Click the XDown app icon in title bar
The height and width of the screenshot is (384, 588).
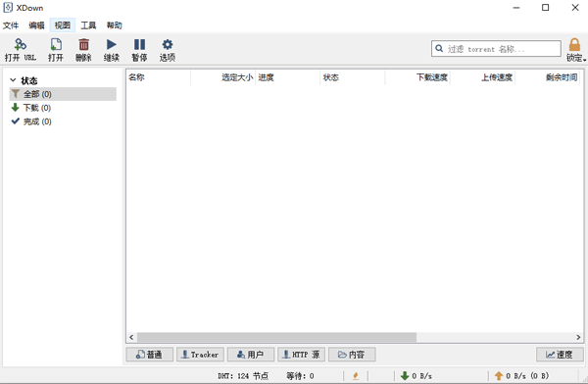pos(8,8)
